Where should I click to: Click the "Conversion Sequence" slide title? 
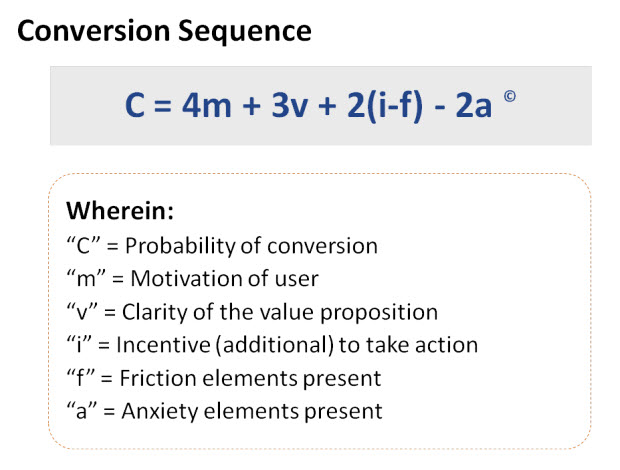coord(165,31)
